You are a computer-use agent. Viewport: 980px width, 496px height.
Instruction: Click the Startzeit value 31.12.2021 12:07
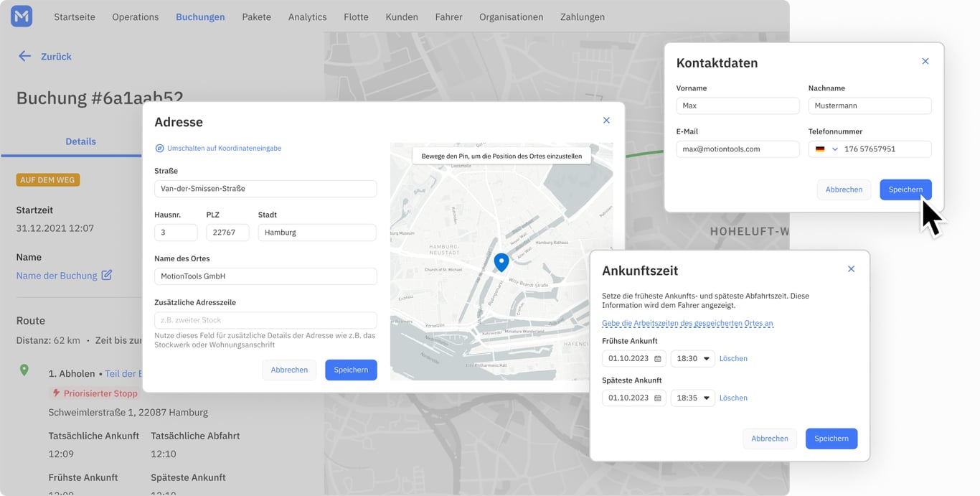[55, 228]
